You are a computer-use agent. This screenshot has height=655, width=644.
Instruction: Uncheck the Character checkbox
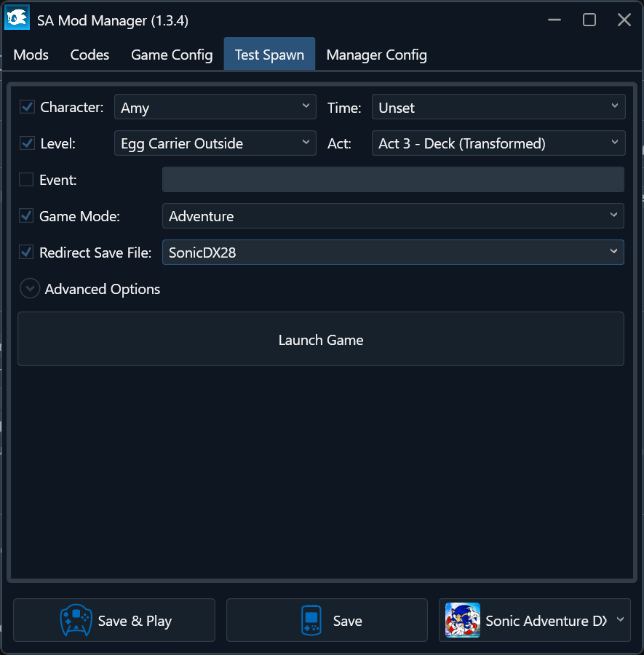[27, 107]
